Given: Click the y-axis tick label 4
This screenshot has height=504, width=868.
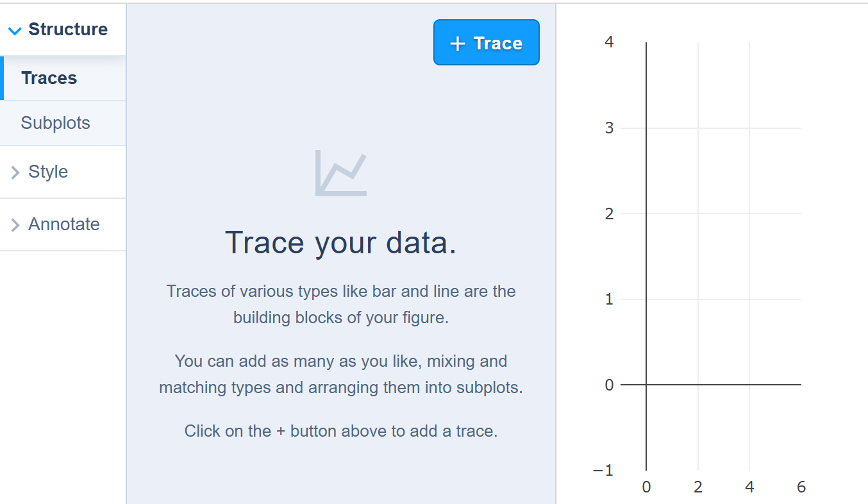Looking at the screenshot, I should pyautogui.click(x=608, y=42).
